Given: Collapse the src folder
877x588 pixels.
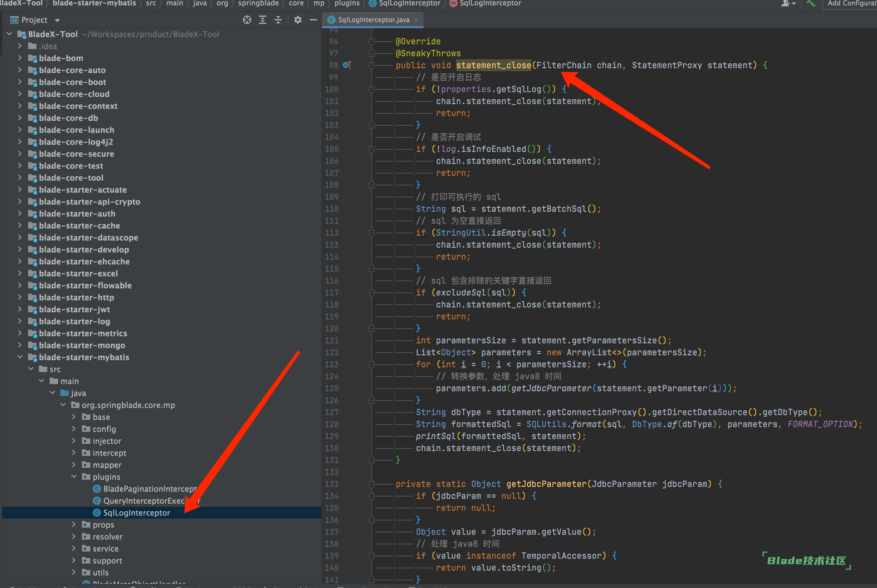Looking at the screenshot, I should coord(31,369).
